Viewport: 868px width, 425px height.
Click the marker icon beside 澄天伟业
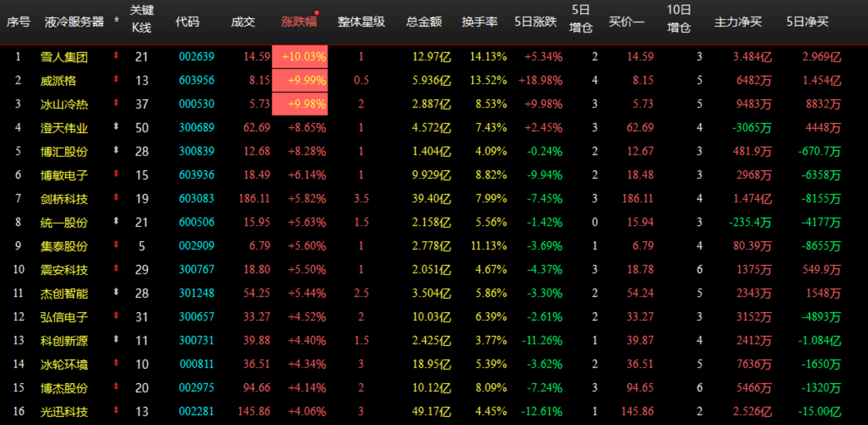pos(116,127)
